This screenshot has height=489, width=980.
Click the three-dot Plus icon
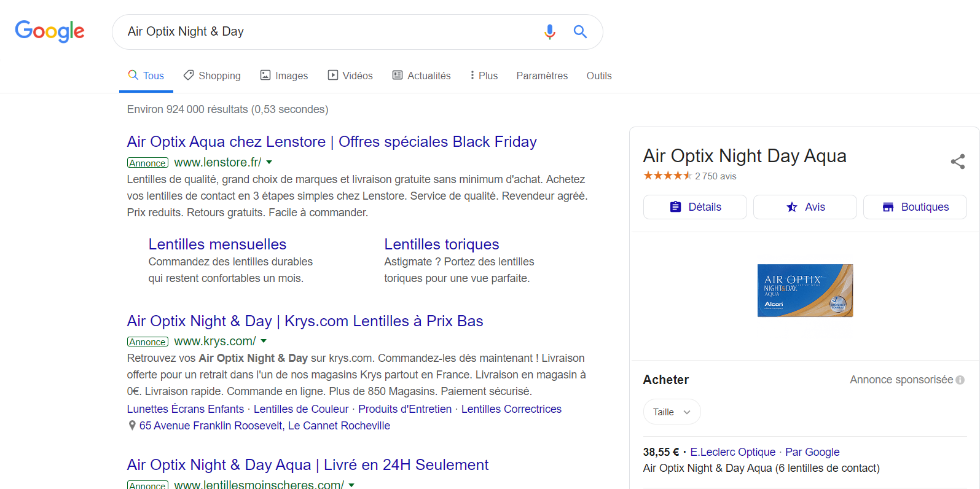pos(472,75)
